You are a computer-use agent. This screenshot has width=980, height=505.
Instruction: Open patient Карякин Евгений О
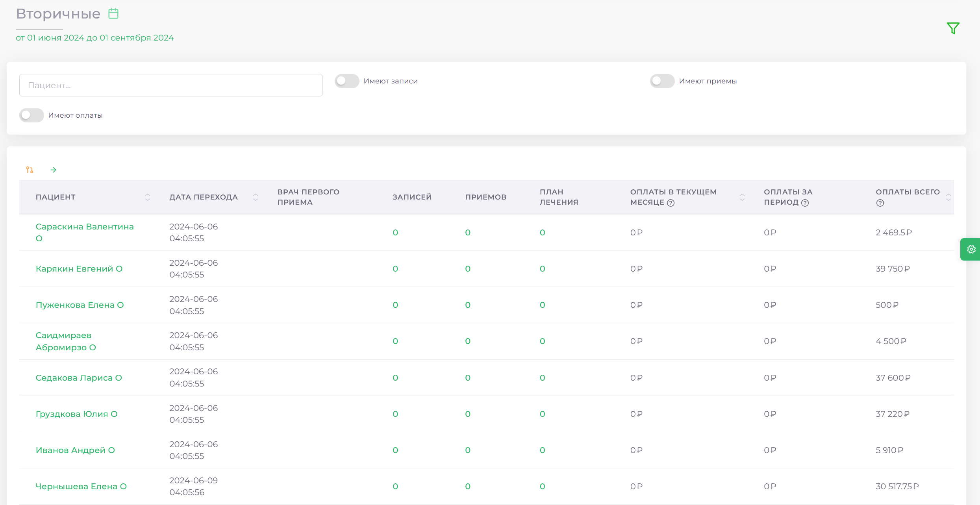point(79,269)
